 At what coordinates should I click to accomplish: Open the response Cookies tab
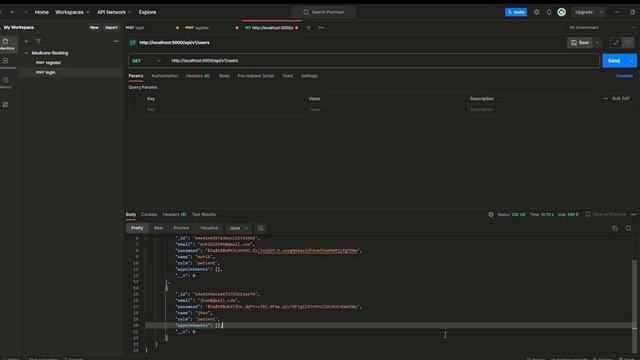[x=149, y=214]
